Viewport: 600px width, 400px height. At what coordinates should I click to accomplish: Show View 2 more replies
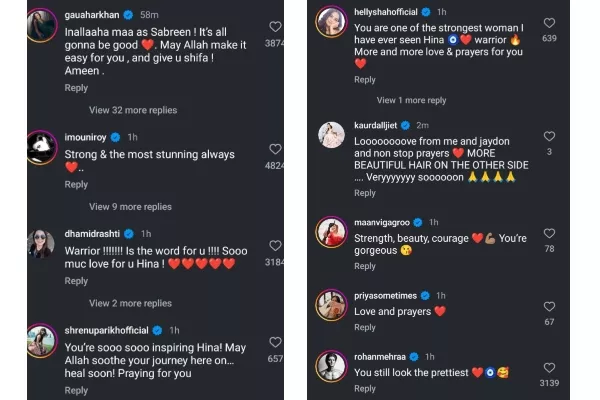coord(130,303)
